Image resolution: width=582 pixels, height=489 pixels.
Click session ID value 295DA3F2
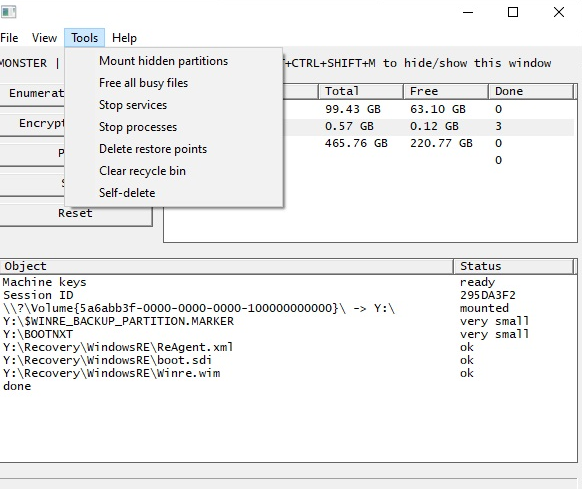click(x=488, y=295)
